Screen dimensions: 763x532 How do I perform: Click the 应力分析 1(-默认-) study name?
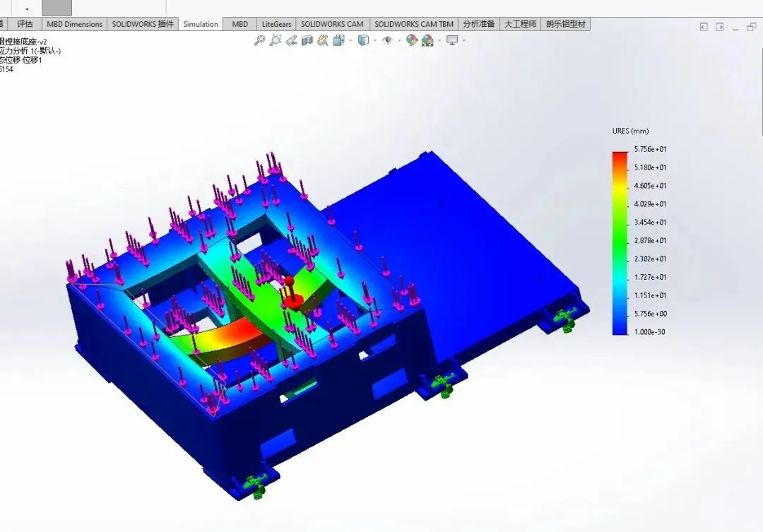pos(30,51)
